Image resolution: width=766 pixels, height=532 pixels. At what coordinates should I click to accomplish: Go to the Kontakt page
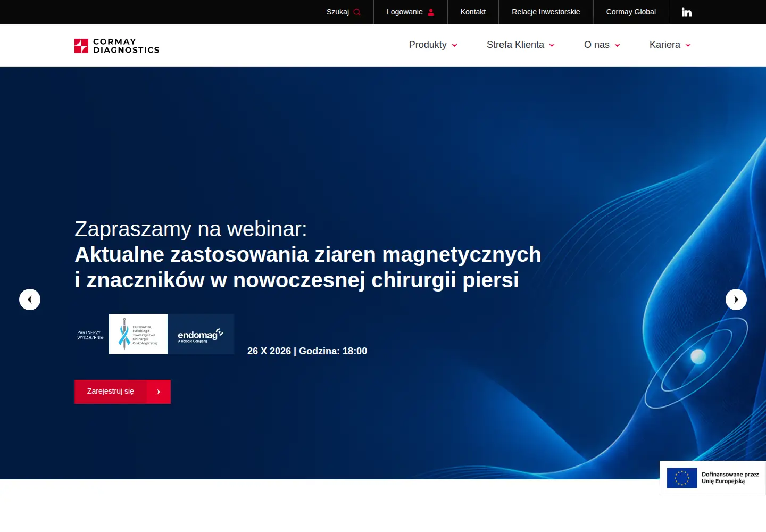pos(473,12)
